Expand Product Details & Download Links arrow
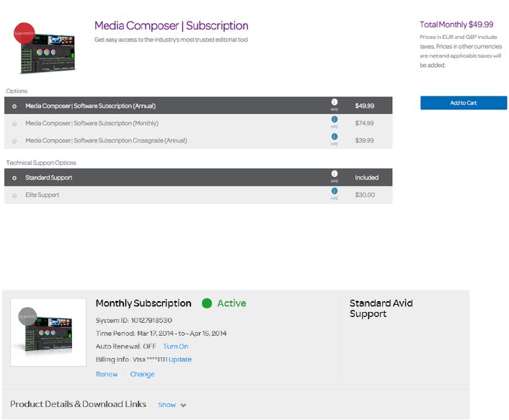 coord(184,406)
